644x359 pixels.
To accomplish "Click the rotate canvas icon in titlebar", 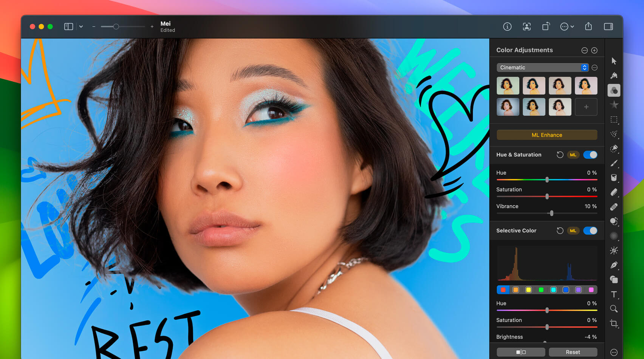I will point(546,26).
